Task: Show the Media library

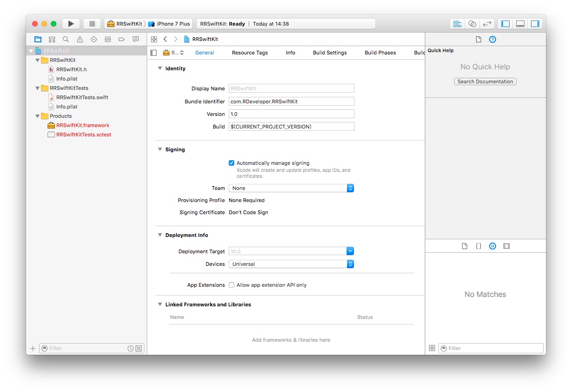Action: click(507, 246)
